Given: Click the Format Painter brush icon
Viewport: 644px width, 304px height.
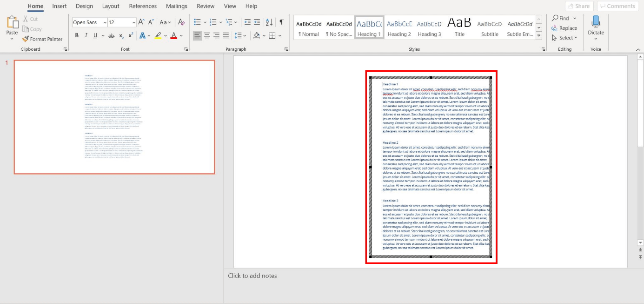Looking at the screenshot, I should pyautogui.click(x=26, y=39).
